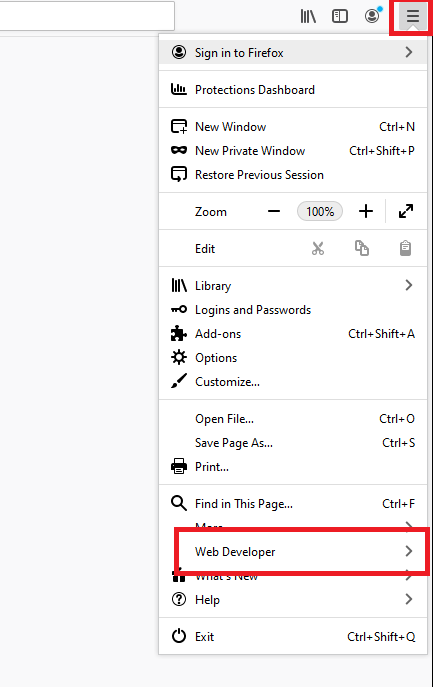Click the Exit menu item

(x=293, y=636)
